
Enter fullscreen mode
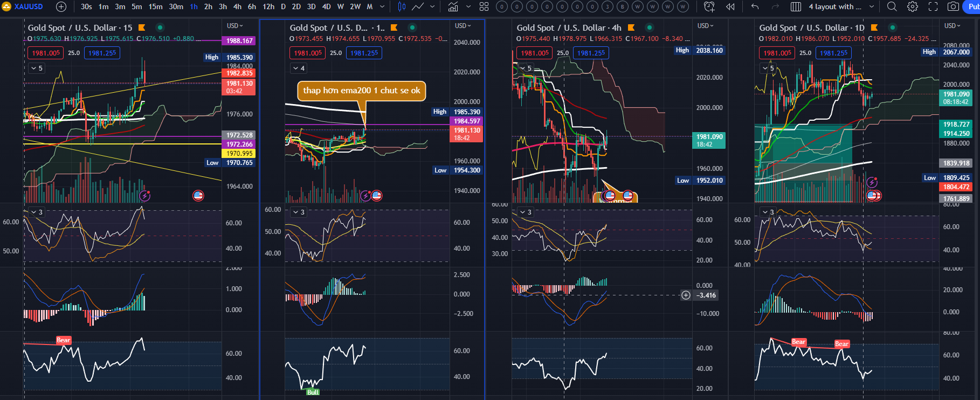click(x=933, y=6)
